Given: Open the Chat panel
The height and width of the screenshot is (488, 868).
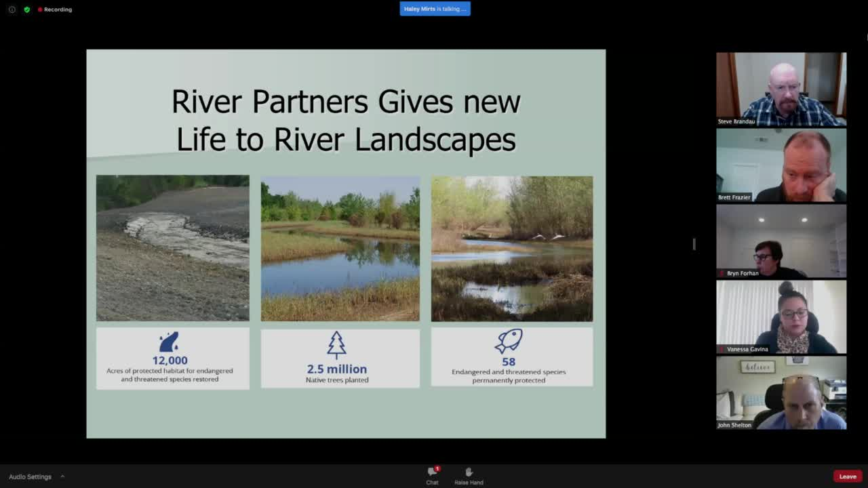Looking at the screenshot, I should 432,476.
